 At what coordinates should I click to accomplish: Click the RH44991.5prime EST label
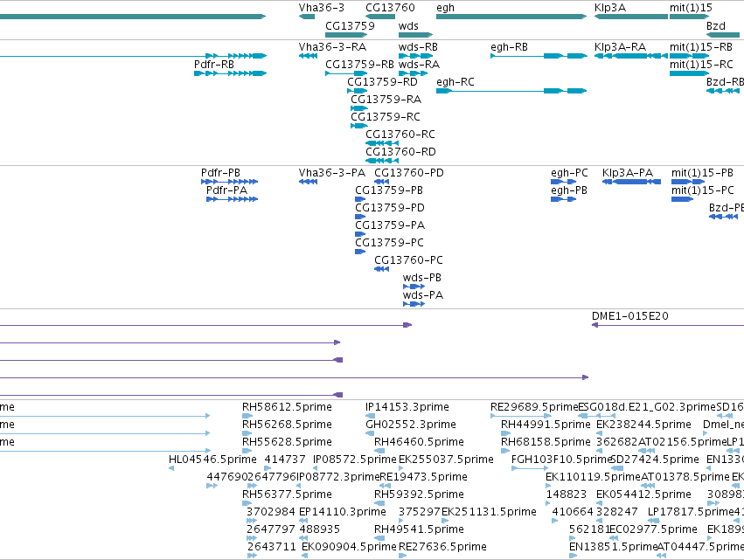click(x=546, y=425)
